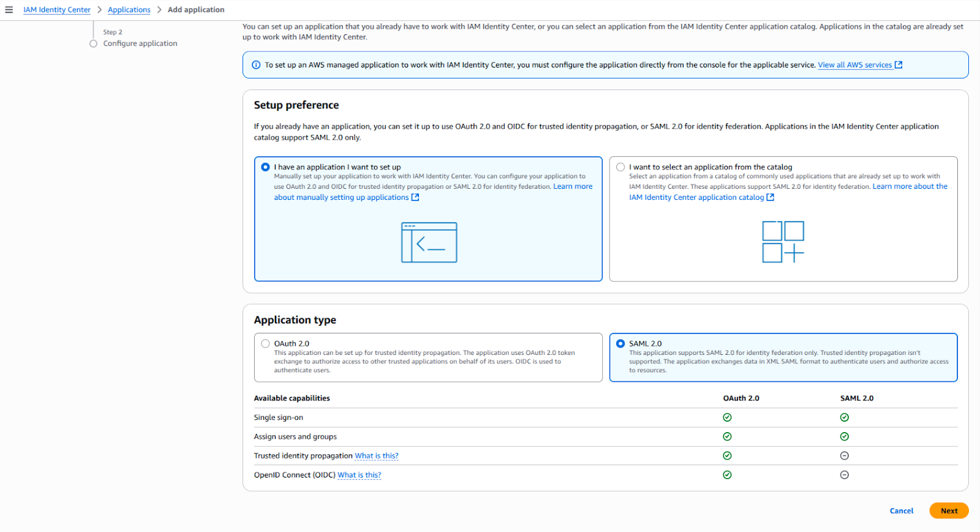Choose the SAML 2.0 application type
Viewport: 980px width, 532px height.
click(620, 344)
